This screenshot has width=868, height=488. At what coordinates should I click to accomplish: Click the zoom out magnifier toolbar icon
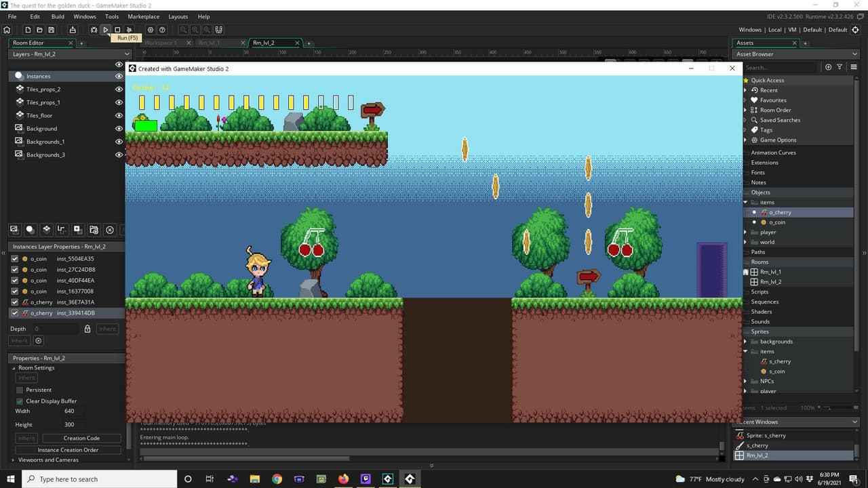point(183,30)
